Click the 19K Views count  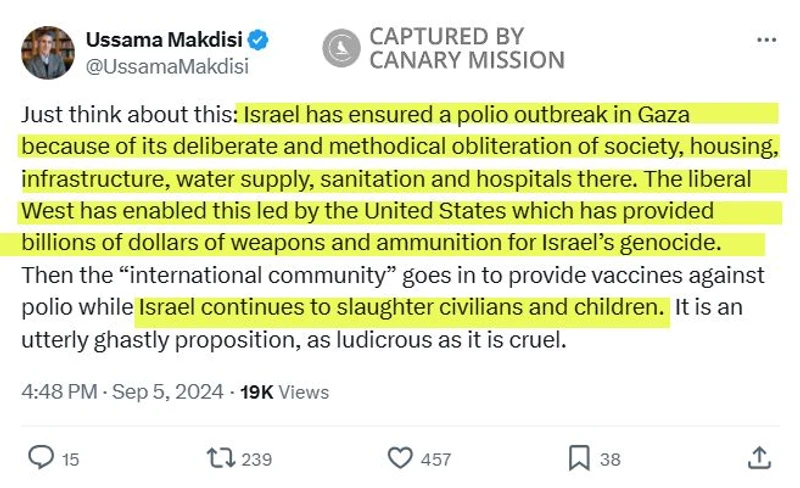tap(282, 392)
